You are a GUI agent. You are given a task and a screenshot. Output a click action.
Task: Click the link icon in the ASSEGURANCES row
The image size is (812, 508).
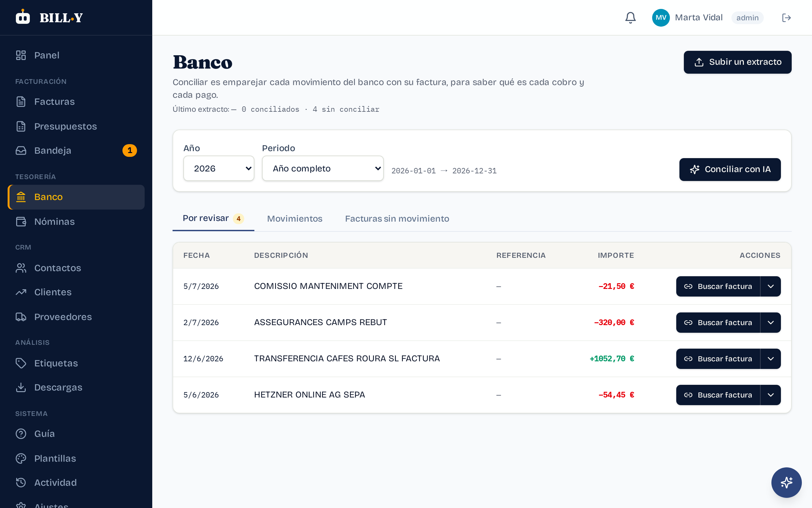688,323
